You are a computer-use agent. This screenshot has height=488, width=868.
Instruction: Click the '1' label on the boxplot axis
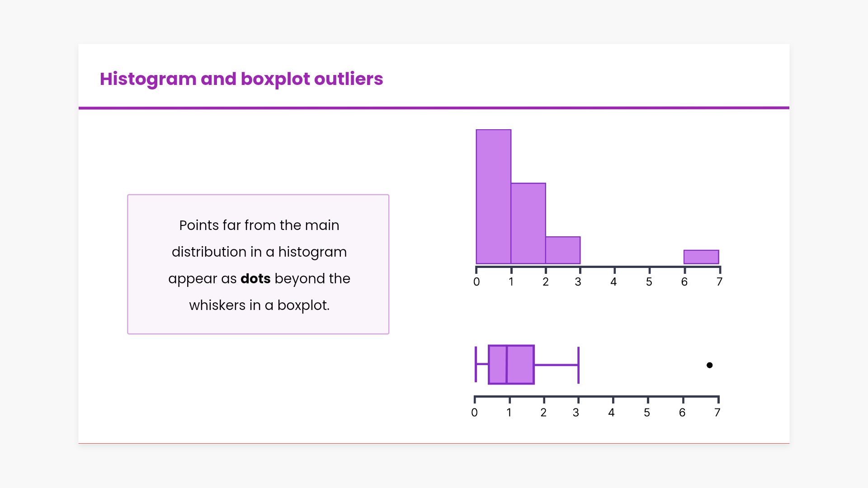coord(509,413)
